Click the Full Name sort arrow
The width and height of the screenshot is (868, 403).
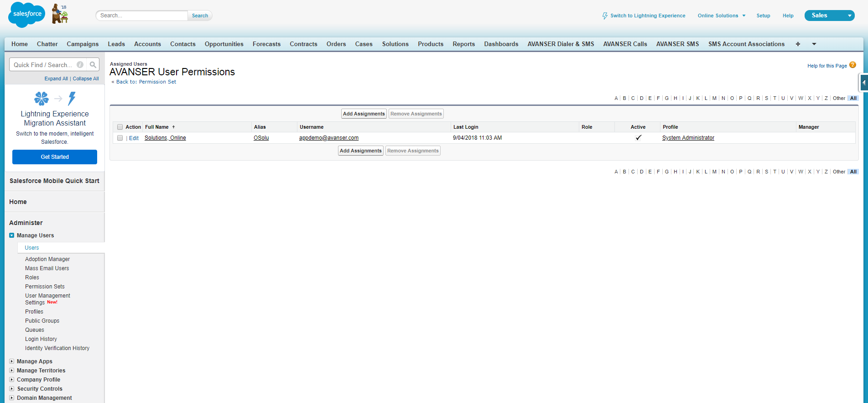[x=173, y=127]
